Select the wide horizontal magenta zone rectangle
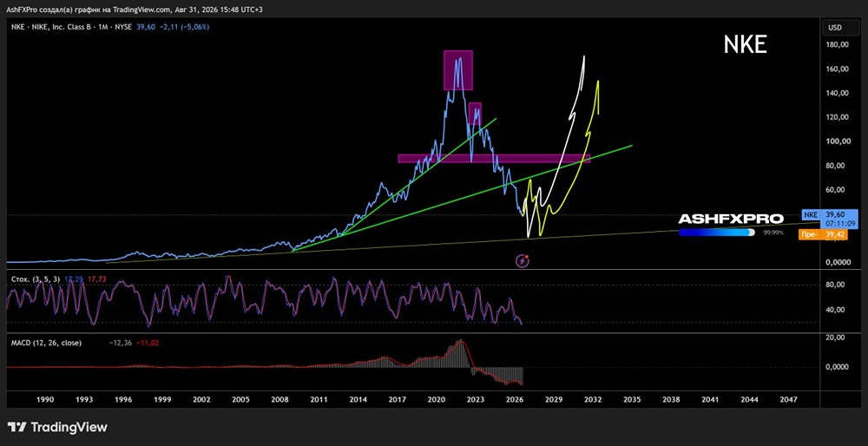Viewport: 868px width, 446px height. (494, 159)
